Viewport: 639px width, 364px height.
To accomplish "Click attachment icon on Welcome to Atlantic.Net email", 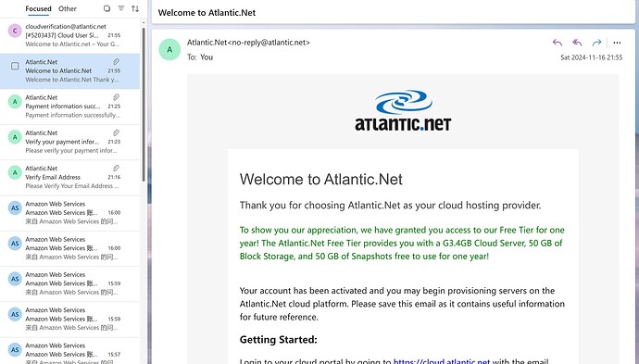I will pos(116,61).
